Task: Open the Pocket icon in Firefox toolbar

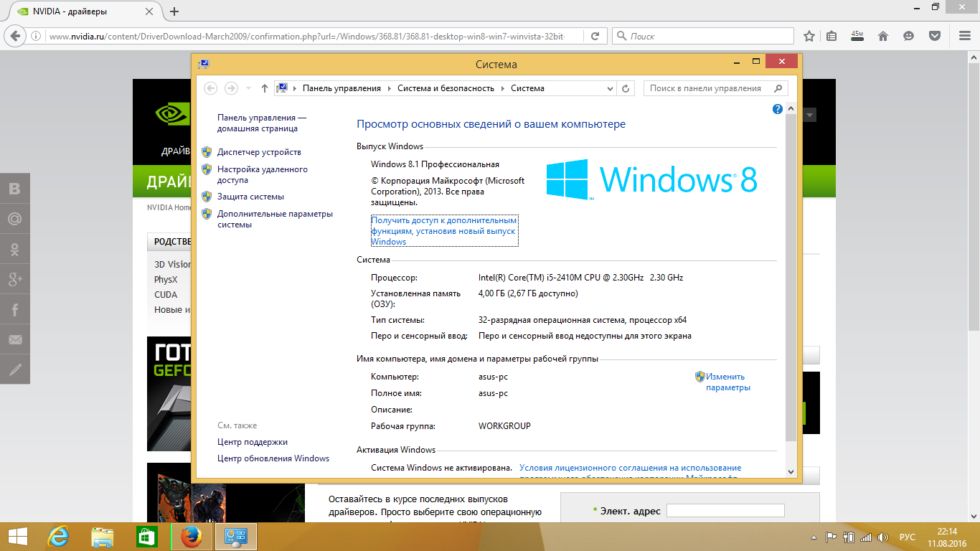Action: pos(935,36)
